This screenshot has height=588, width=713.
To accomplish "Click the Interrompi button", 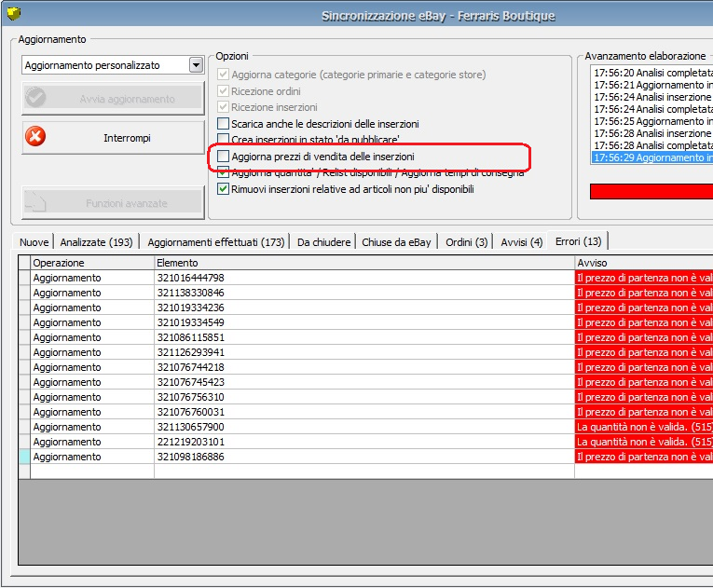I will 113,137.
